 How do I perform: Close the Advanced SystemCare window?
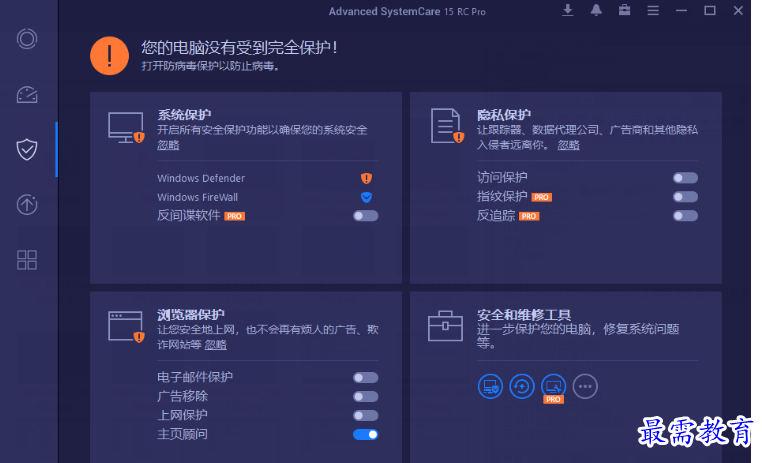click(x=738, y=10)
